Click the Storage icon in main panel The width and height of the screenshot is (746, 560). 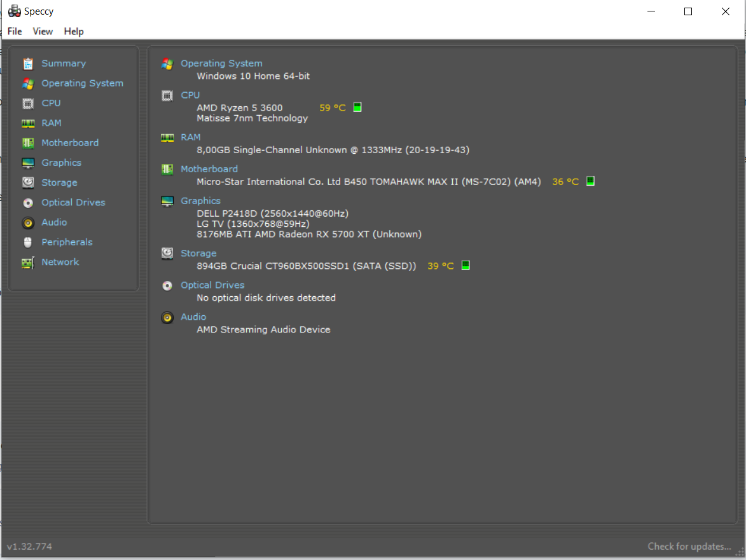point(167,254)
